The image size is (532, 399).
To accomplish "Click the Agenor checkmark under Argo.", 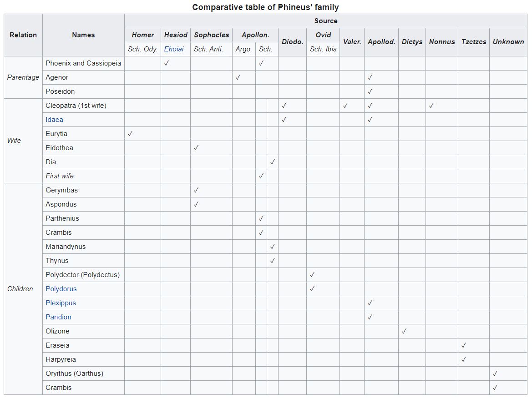I will tap(238, 77).
